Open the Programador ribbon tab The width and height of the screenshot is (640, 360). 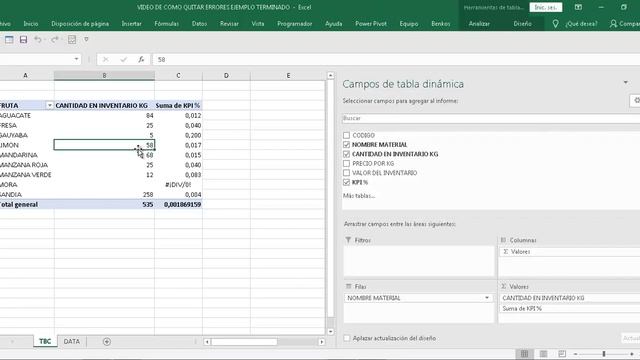(295, 24)
